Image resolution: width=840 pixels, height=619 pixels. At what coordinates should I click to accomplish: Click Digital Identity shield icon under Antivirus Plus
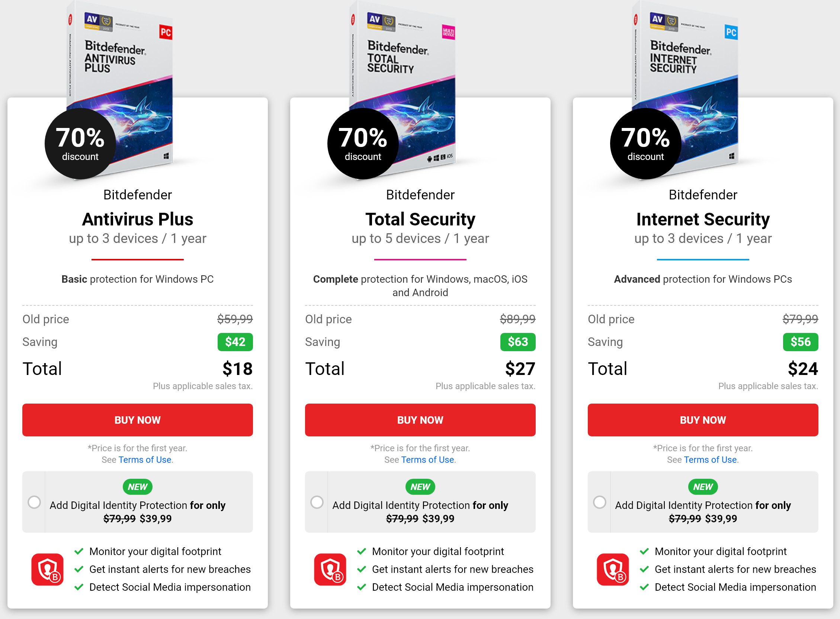tap(48, 569)
